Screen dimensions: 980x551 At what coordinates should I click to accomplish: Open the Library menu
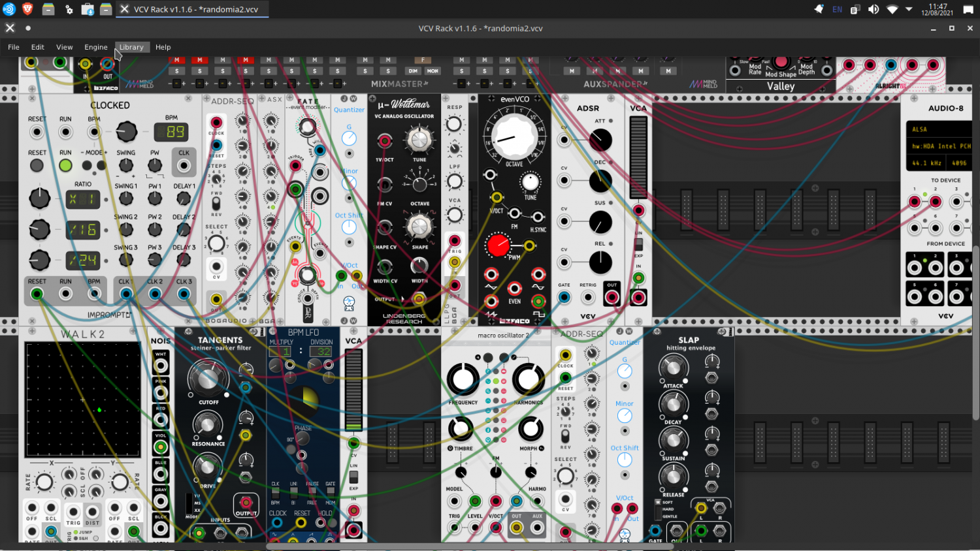131,47
